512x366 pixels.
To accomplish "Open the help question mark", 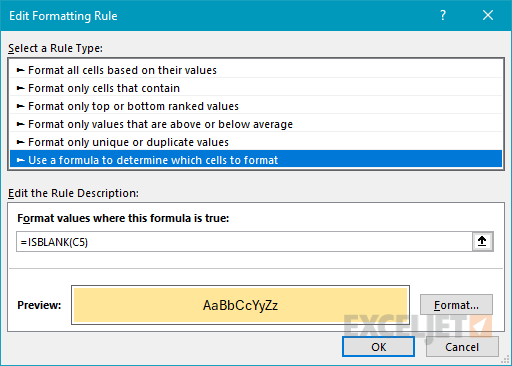I will click(443, 15).
